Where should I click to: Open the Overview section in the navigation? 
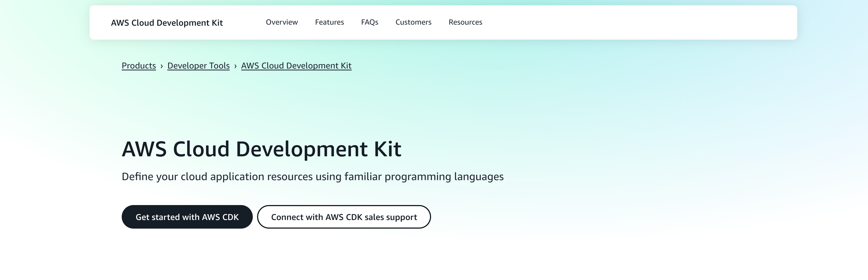pyautogui.click(x=282, y=22)
